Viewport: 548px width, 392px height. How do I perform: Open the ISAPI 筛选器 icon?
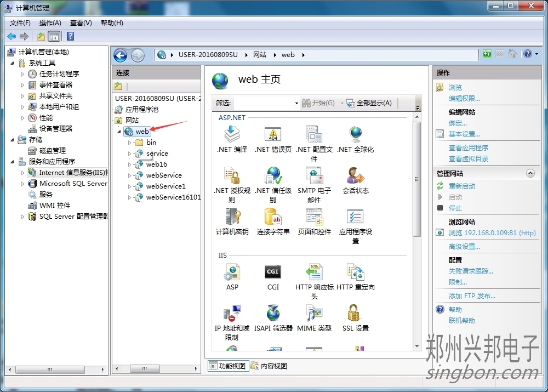(x=273, y=313)
